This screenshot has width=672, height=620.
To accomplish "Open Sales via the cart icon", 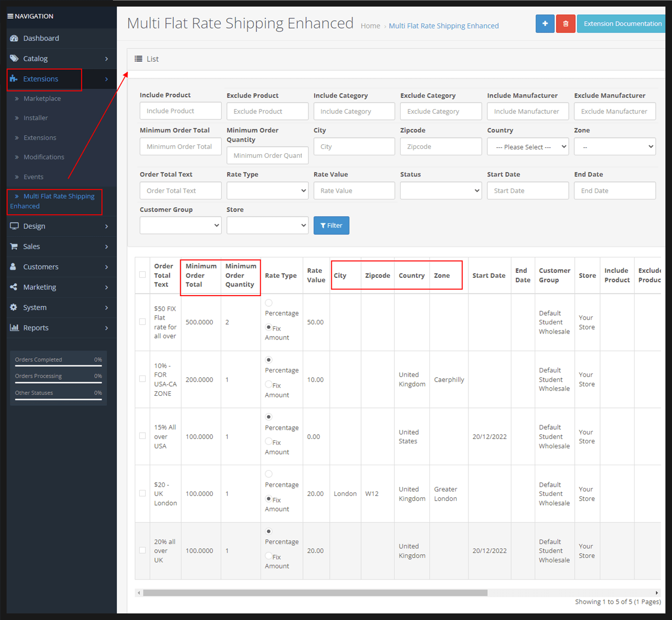I will pos(14,246).
